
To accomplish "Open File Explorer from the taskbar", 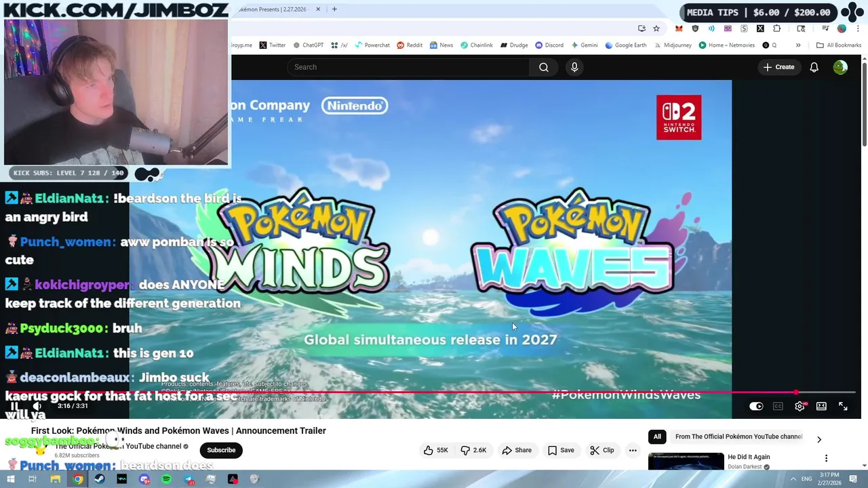I will click(56, 479).
